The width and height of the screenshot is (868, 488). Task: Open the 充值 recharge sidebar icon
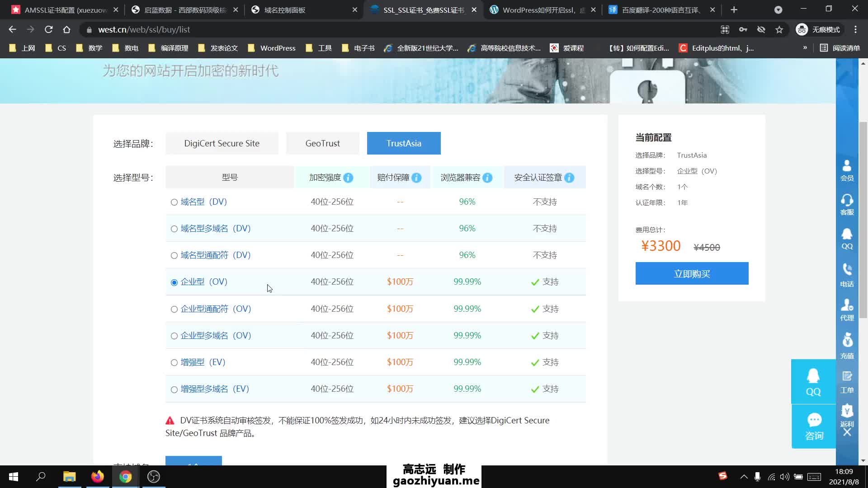tap(847, 347)
